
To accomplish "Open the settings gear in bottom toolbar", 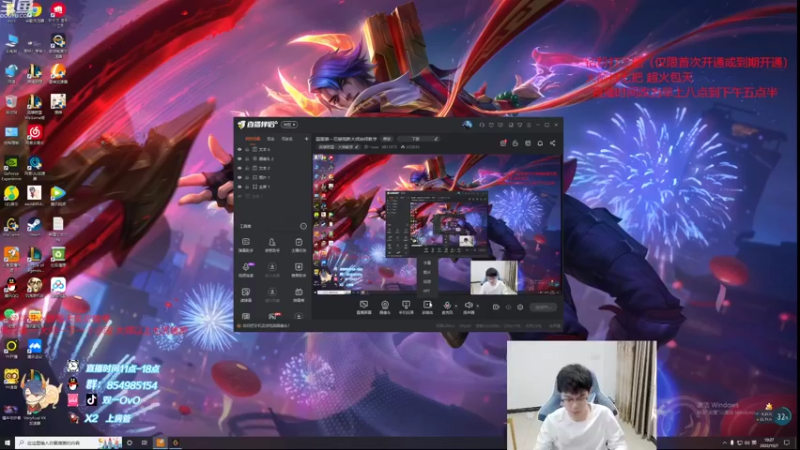I will click(x=520, y=307).
